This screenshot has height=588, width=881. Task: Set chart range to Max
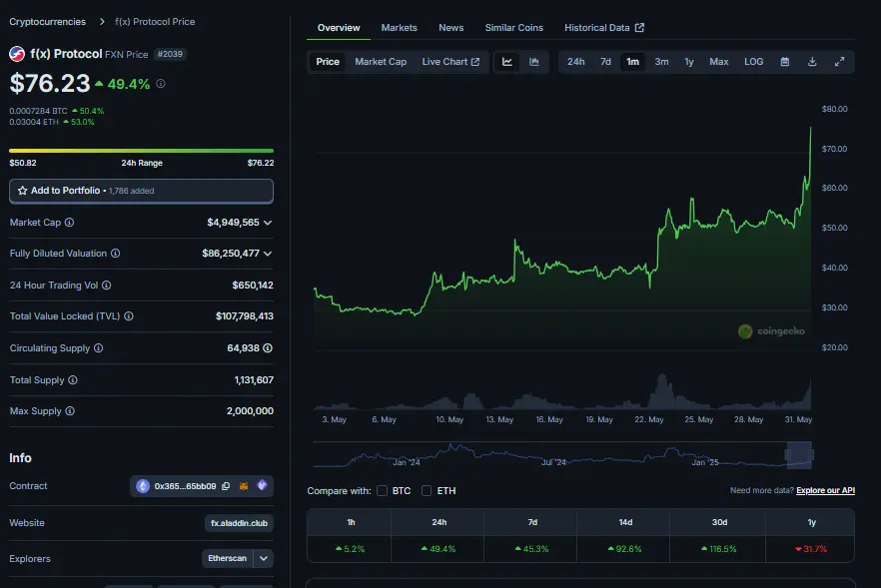tap(718, 62)
